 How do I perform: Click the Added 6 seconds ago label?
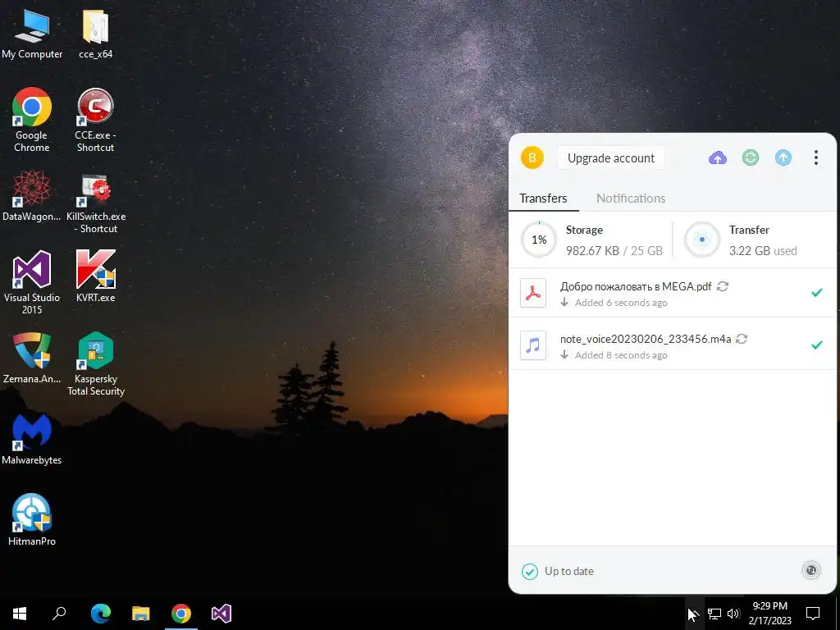[x=621, y=303]
